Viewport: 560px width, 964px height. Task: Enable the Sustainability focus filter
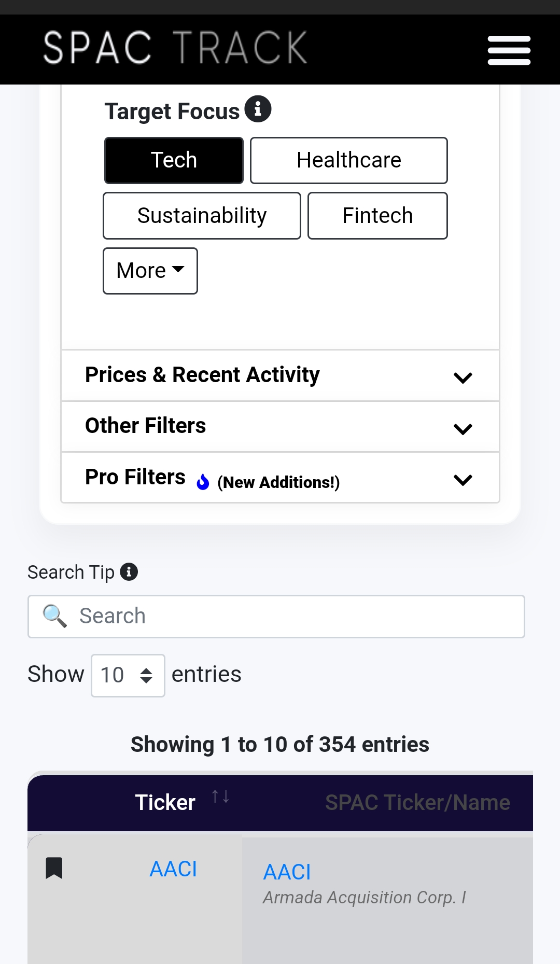tap(202, 216)
